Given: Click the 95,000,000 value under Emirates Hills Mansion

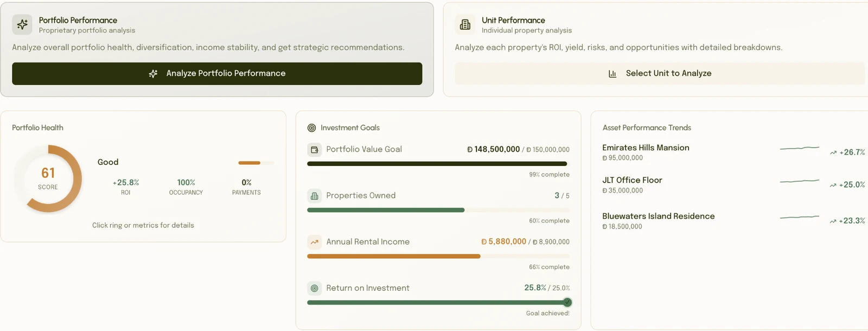Looking at the screenshot, I should pyautogui.click(x=623, y=158).
